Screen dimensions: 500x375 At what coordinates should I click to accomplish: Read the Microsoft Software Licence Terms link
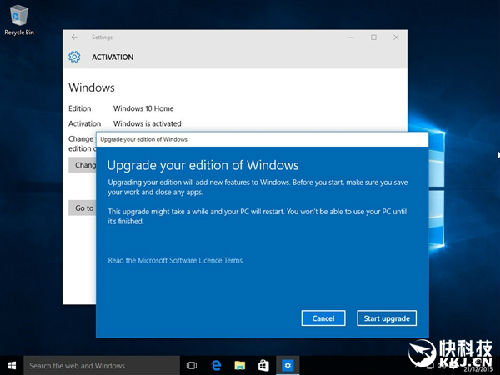[175, 260]
